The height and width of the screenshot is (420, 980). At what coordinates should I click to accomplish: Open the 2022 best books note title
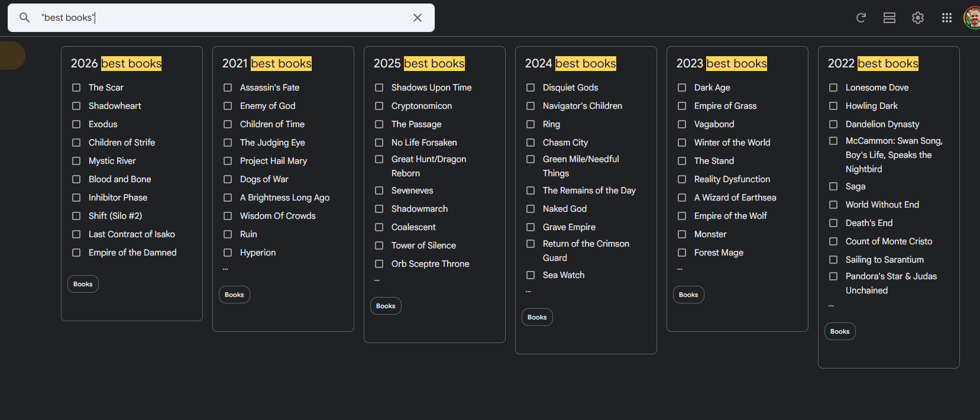tap(873, 63)
